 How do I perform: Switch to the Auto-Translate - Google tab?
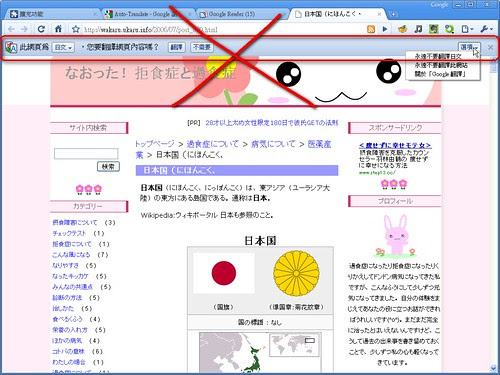(147, 14)
